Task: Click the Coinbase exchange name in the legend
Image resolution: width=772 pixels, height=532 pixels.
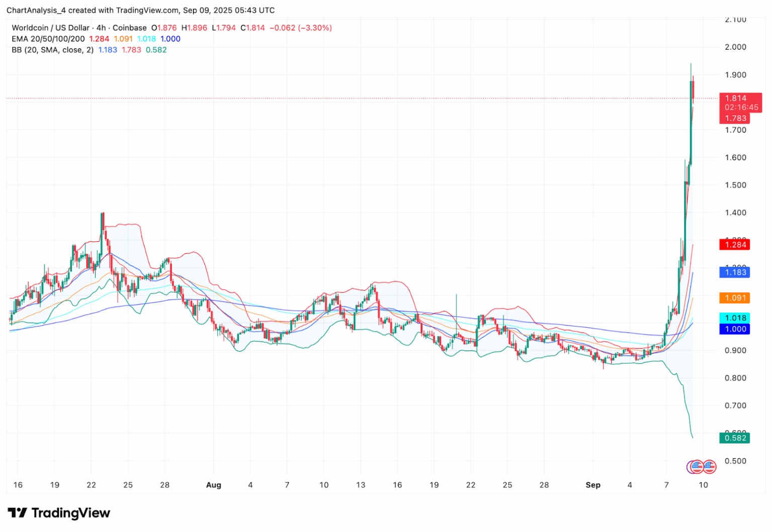Action: [130, 28]
